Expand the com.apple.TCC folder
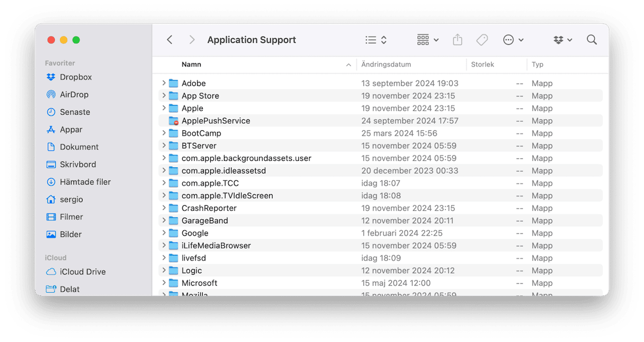Screen dimensions: 644x342 164,183
